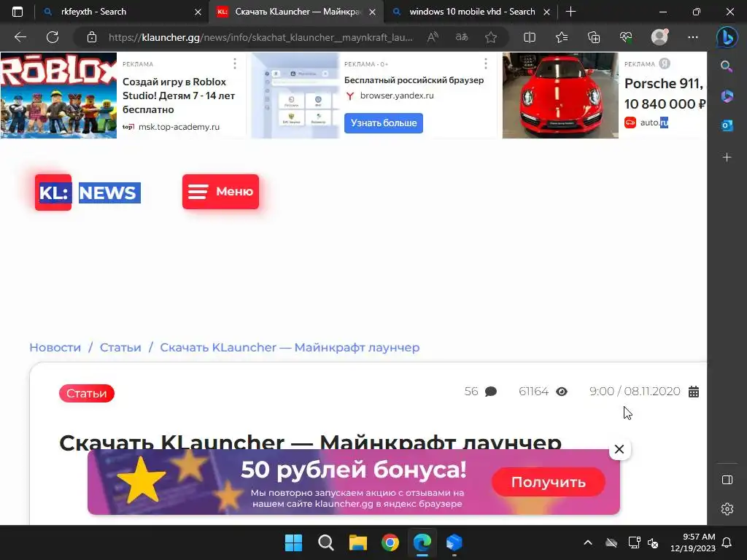Open Collections panel

pos(594,37)
